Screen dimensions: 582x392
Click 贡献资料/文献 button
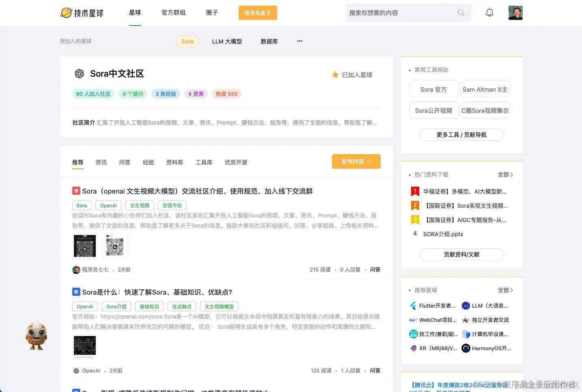point(462,254)
